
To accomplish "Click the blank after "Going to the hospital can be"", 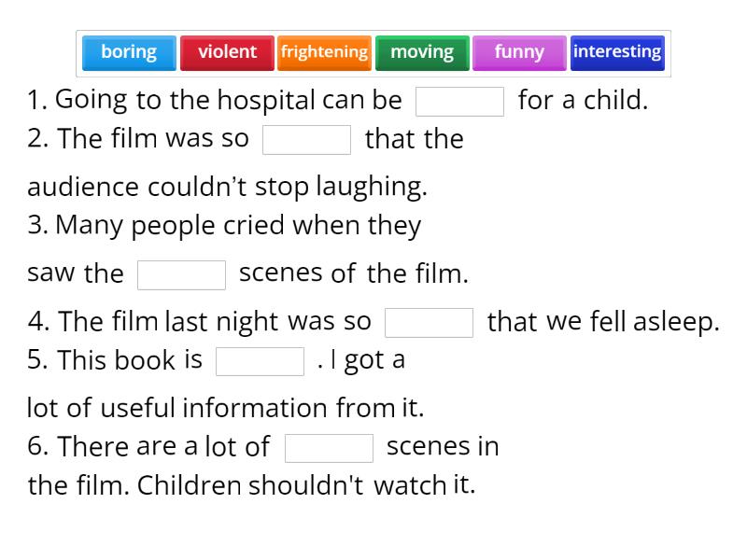I will point(460,99).
